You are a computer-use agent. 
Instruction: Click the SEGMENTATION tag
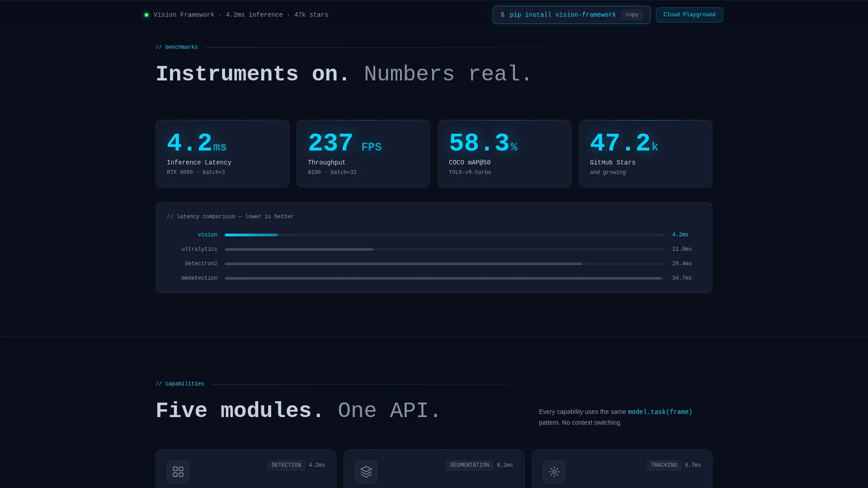[469, 465]
